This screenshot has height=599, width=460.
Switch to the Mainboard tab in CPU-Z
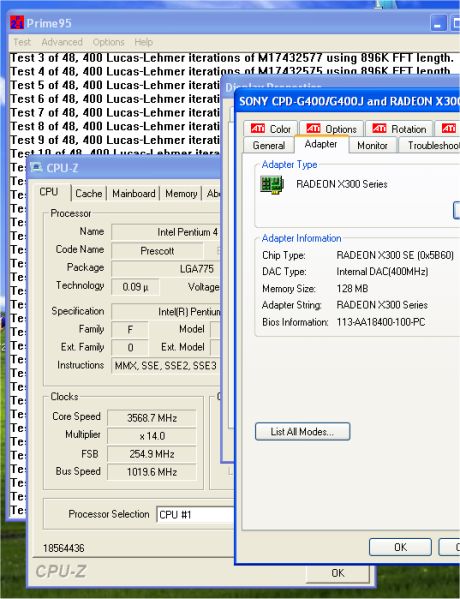pos(133,194)
